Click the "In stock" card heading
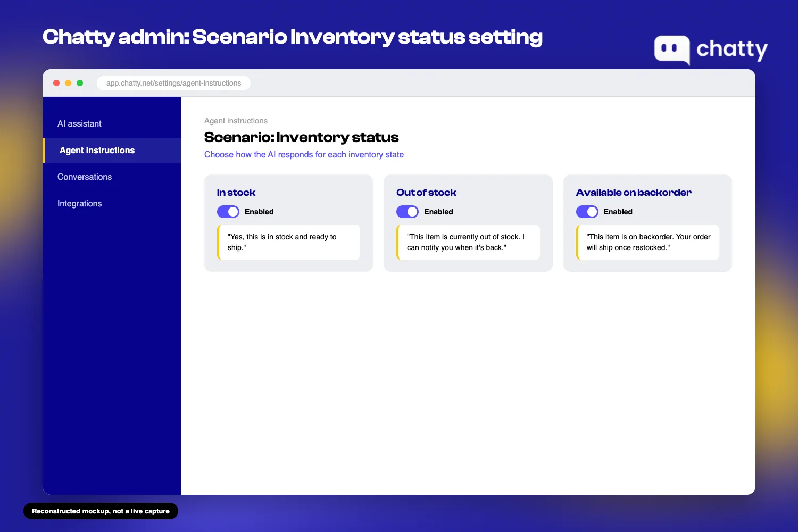Viewport: 798px width, 532px height. pos(236,193)
